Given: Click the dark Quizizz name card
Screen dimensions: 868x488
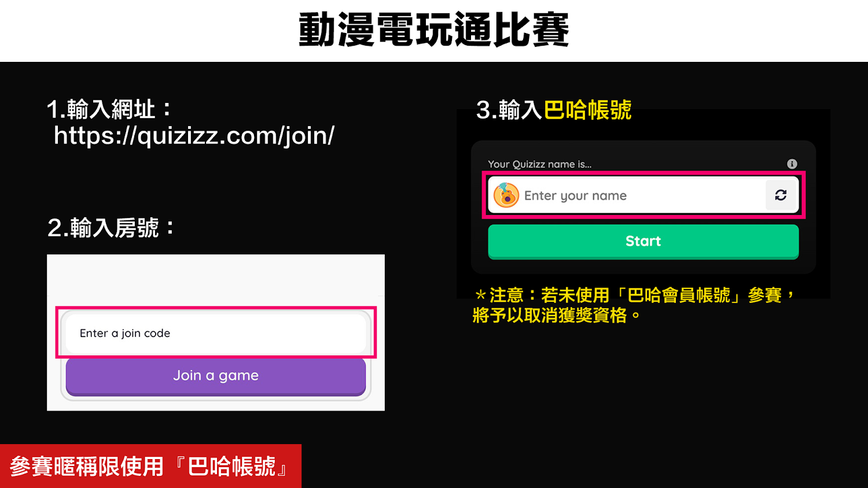Looking at the screenshot, I should 643,207.
